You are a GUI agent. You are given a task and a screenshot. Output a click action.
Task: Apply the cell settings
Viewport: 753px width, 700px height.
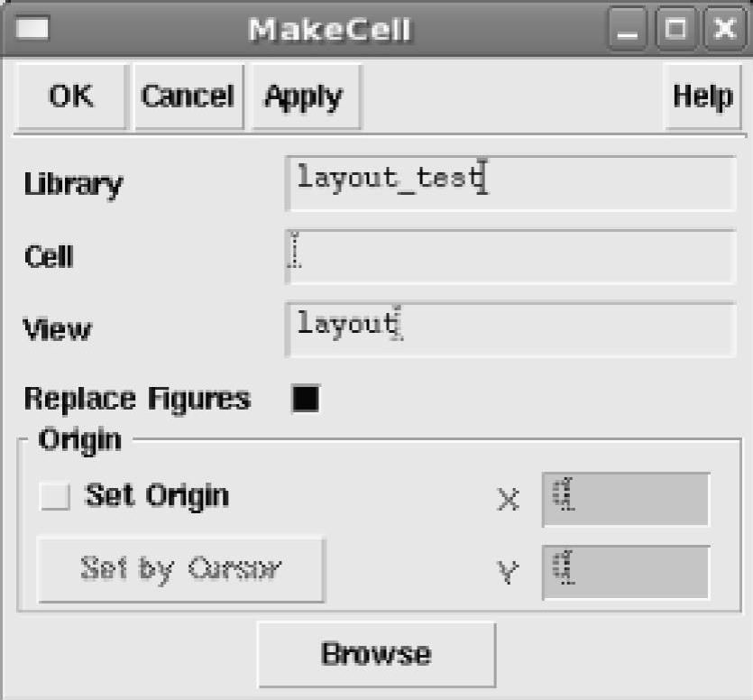pyautogui.click(x=305, y=97)
